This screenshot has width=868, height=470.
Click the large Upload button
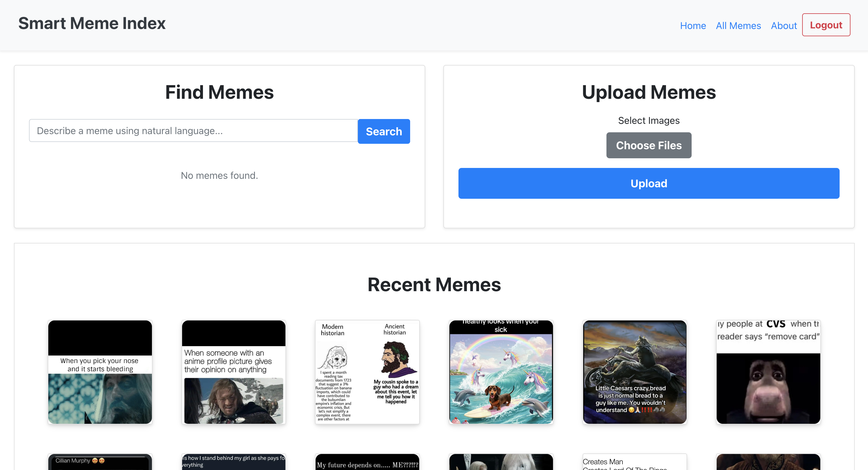pyautogui.click(x=649, y=183)
